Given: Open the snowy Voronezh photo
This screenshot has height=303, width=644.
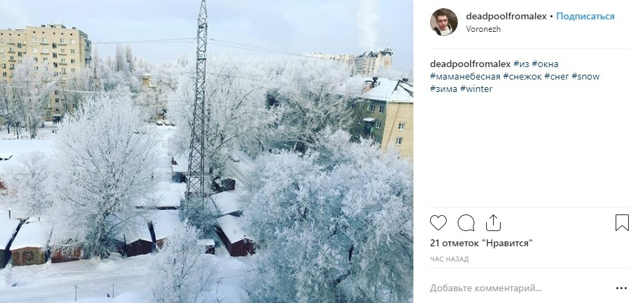Looking at the screenshot, I should tap(206, 151).
